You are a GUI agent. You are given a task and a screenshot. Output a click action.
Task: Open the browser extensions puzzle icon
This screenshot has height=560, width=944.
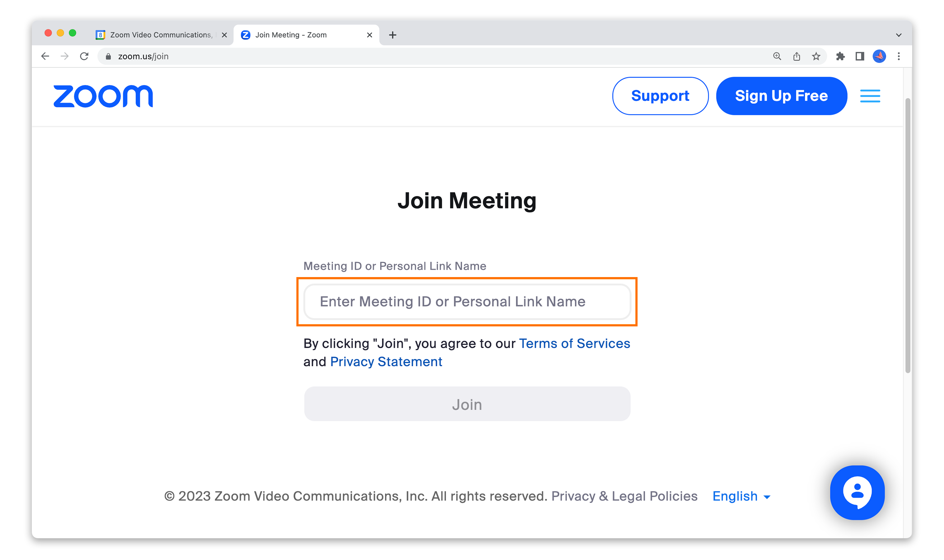coord(840,56)
